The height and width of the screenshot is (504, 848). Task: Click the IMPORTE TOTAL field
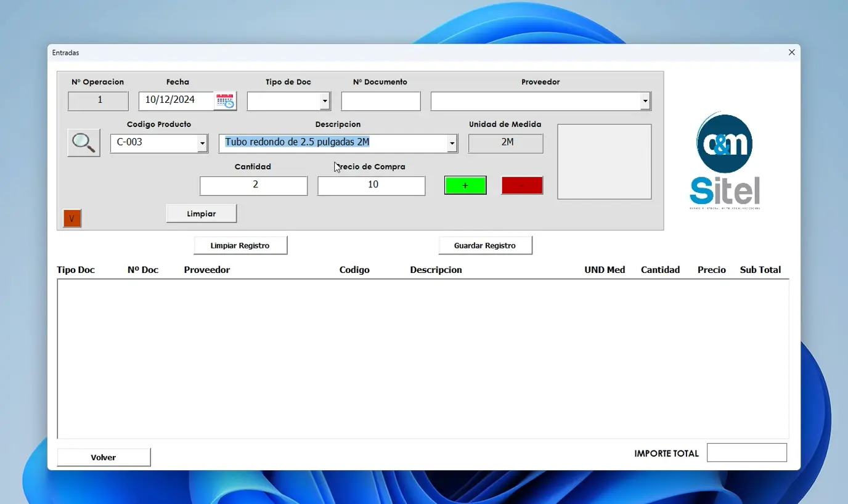(x=747, y=453)
